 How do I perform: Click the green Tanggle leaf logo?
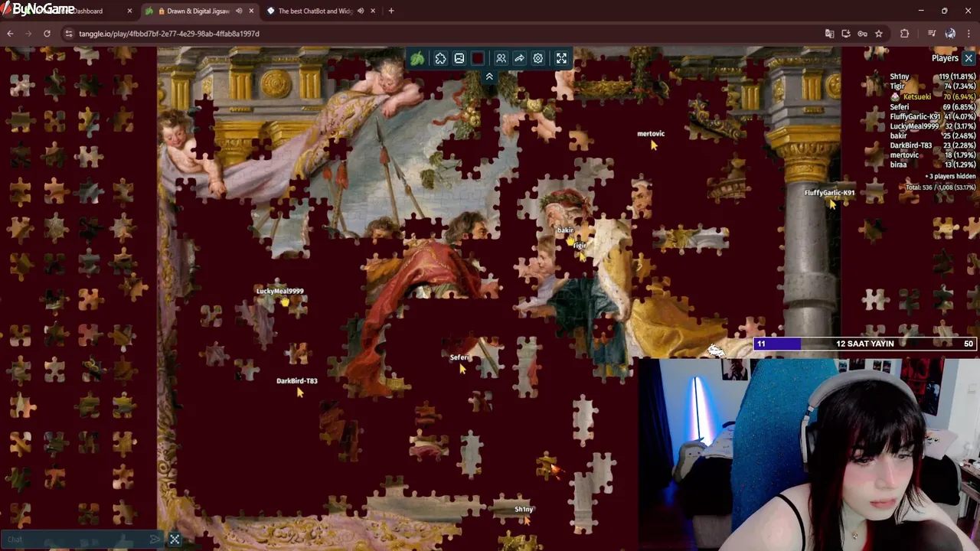[417, 59]
